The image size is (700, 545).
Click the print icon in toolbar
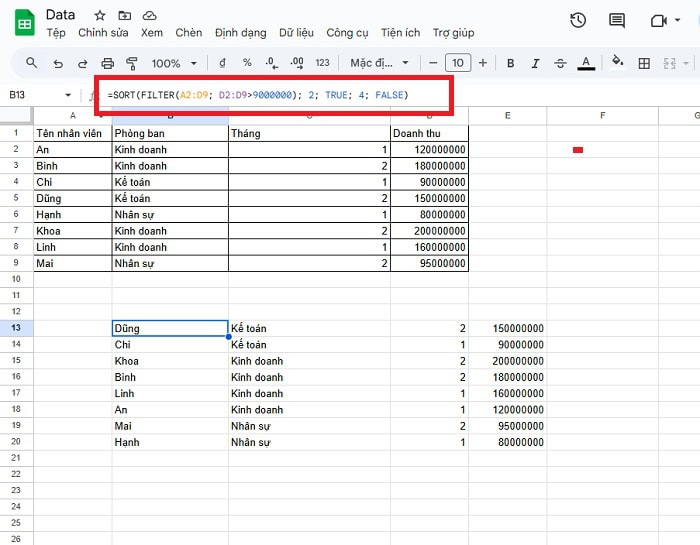click(107, 63)
